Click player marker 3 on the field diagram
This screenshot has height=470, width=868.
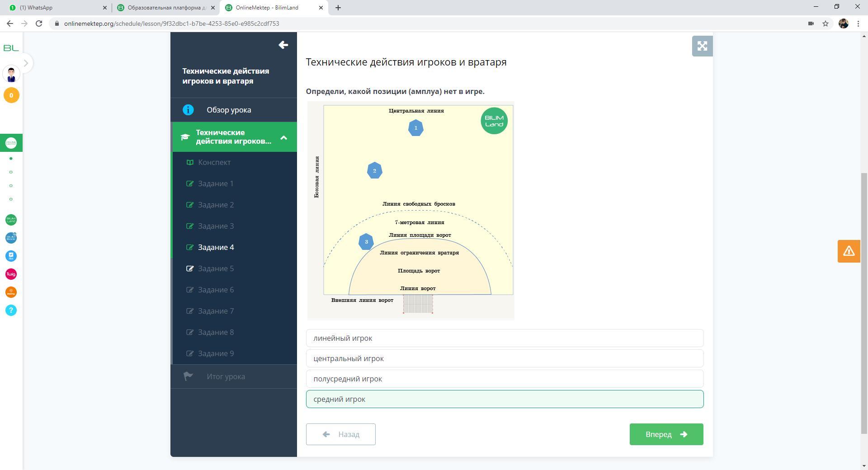[366, 242]
